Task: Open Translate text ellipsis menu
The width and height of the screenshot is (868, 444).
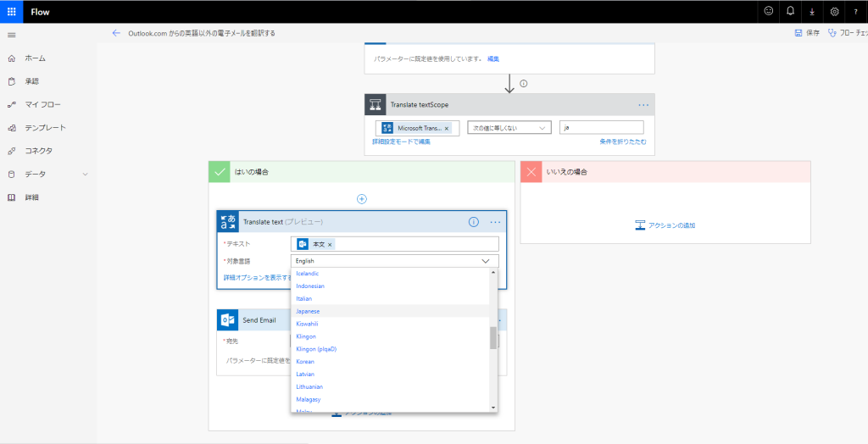Action: pyautogui.click(x=495, y=222)
